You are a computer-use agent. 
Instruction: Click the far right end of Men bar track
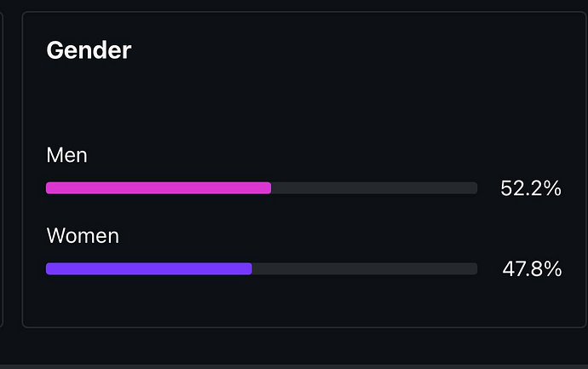coord(475,188)
